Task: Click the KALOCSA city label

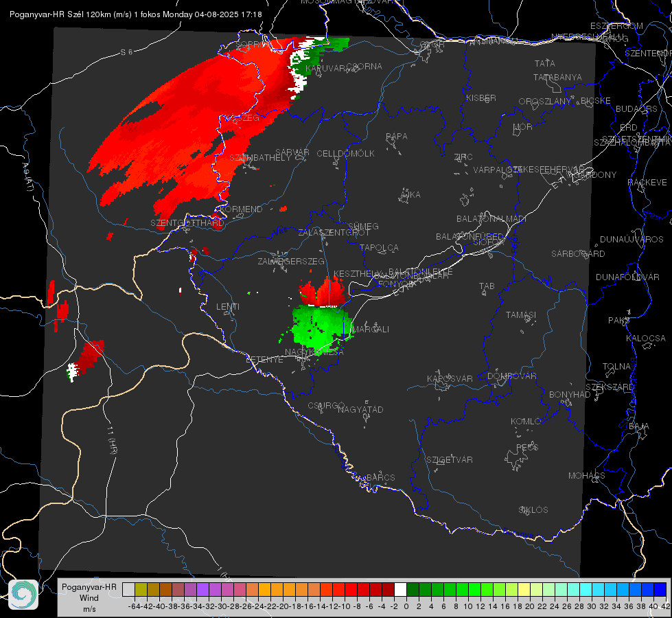Action: (645, 338)
